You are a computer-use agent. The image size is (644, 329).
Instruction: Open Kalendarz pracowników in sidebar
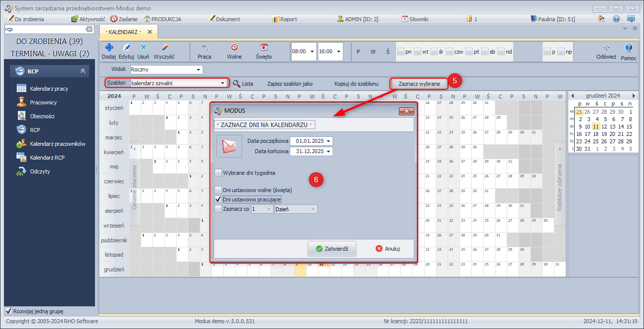[22, 144]
